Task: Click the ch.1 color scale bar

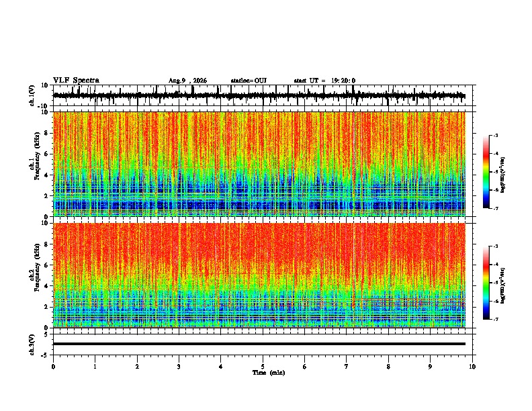Action: [x=486, y=172]
